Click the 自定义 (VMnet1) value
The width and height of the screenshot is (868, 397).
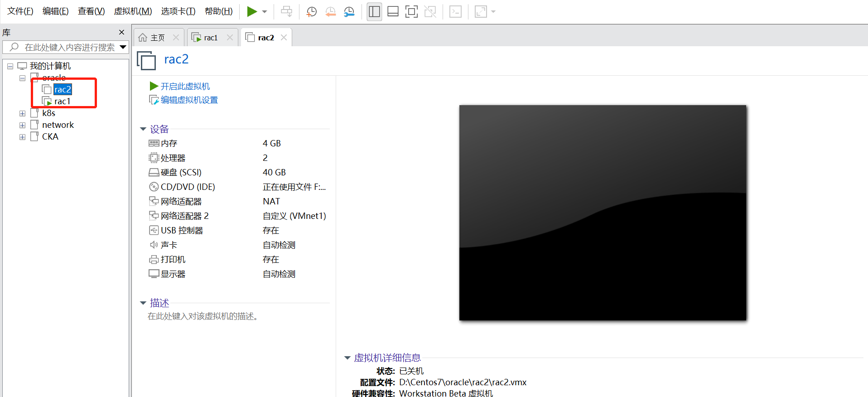point(294,216)
